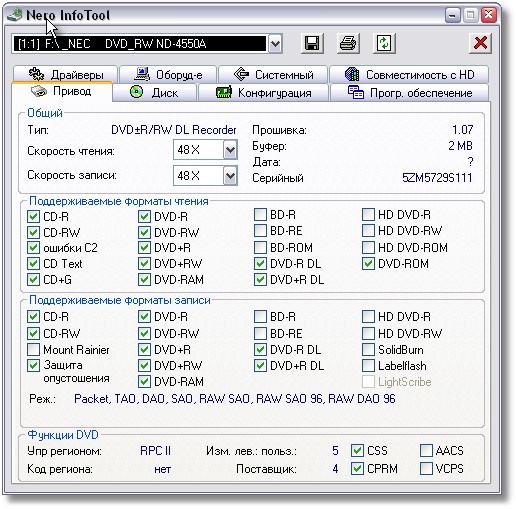Open the Системный tab
516x509 pixels.
(273, 74)
